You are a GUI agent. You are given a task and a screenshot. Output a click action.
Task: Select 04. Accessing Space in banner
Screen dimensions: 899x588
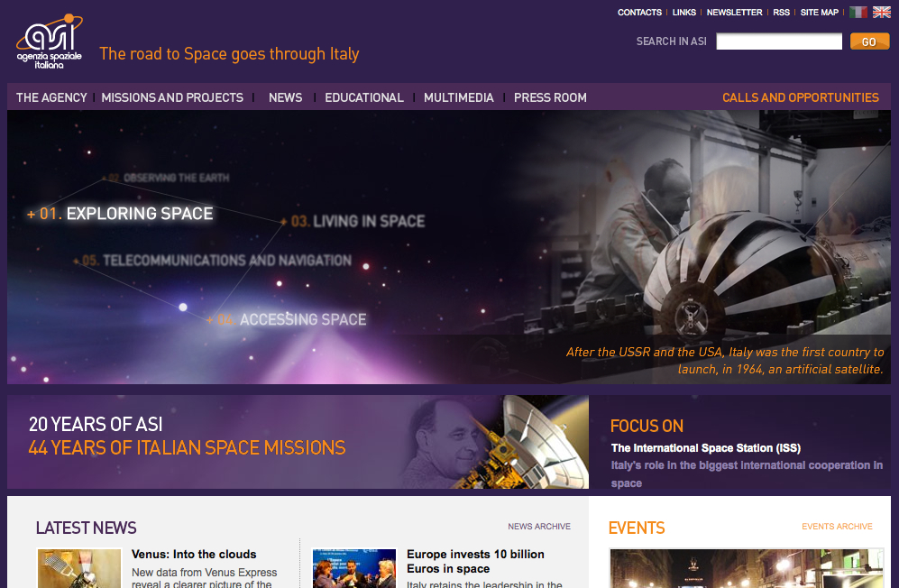coord(302,319)
